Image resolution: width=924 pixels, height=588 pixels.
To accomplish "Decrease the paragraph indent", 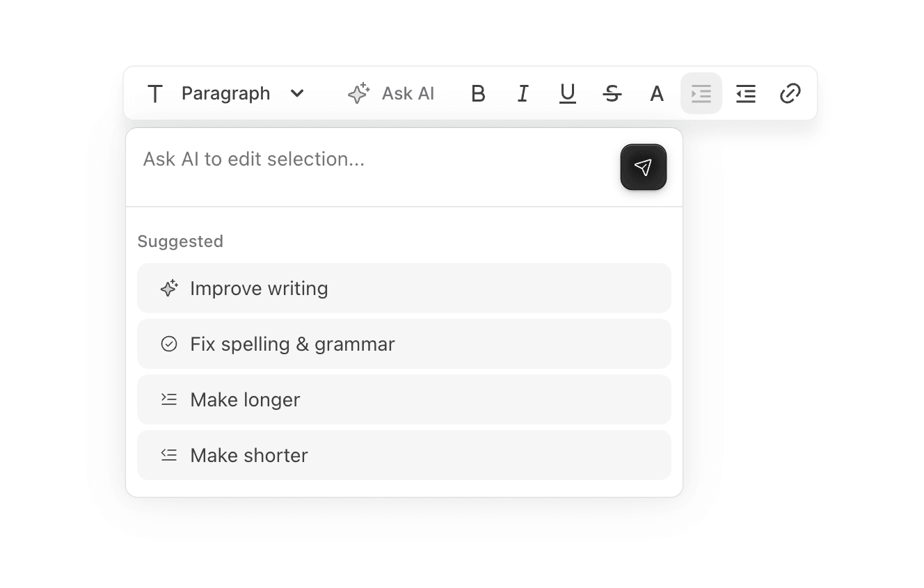I will pos(745,93).
